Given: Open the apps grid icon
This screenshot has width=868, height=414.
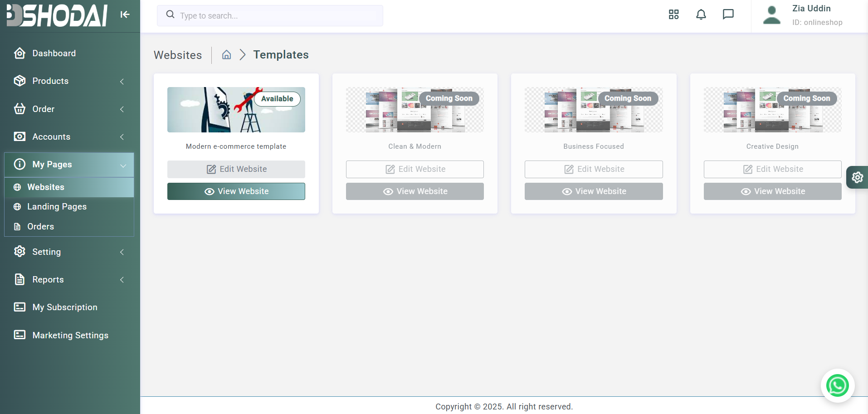Looking at the screenshot, I should pos(673,15).
